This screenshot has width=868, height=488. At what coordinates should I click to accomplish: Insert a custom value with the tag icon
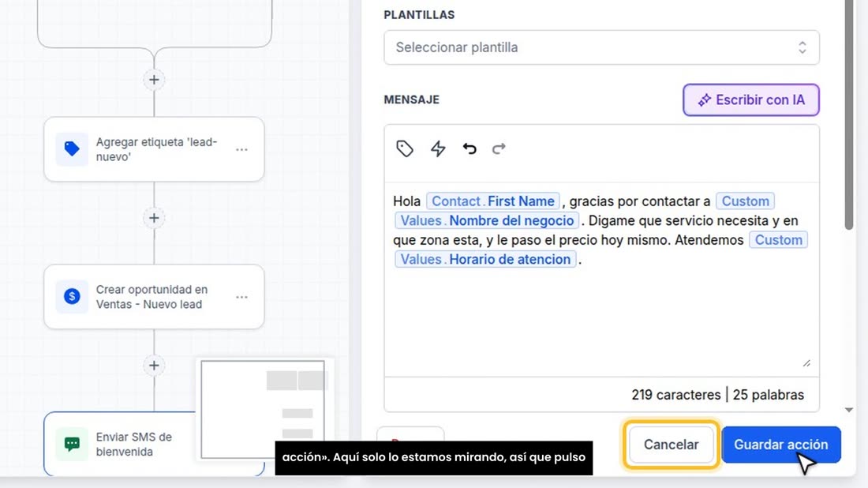coord(405,148)
